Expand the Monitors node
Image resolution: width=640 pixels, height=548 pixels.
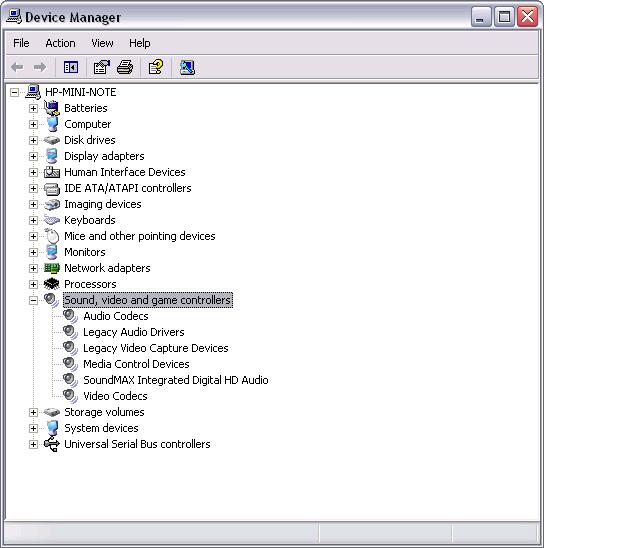33,252
